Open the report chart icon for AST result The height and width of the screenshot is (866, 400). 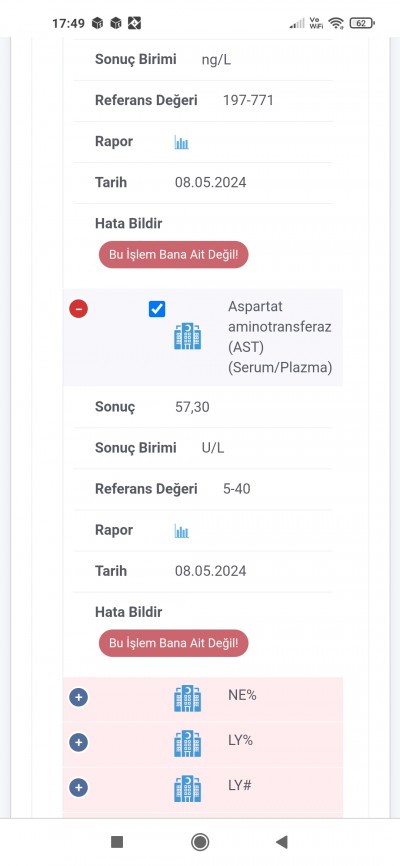point(182,531)
